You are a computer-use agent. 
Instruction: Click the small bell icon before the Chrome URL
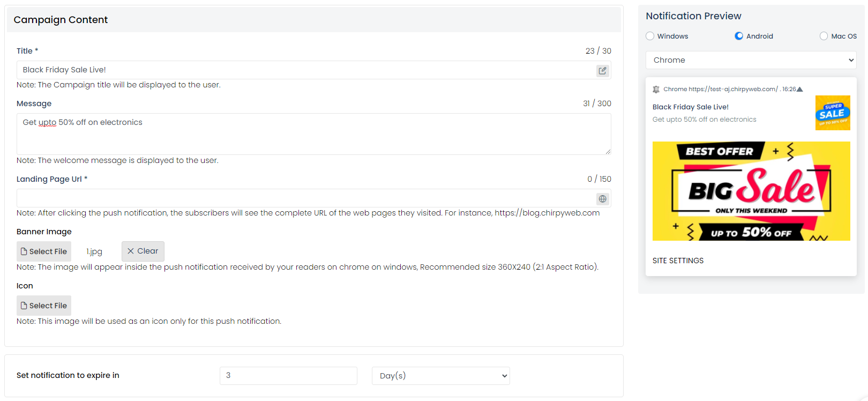pyautogui.click(x=656, y=90)
